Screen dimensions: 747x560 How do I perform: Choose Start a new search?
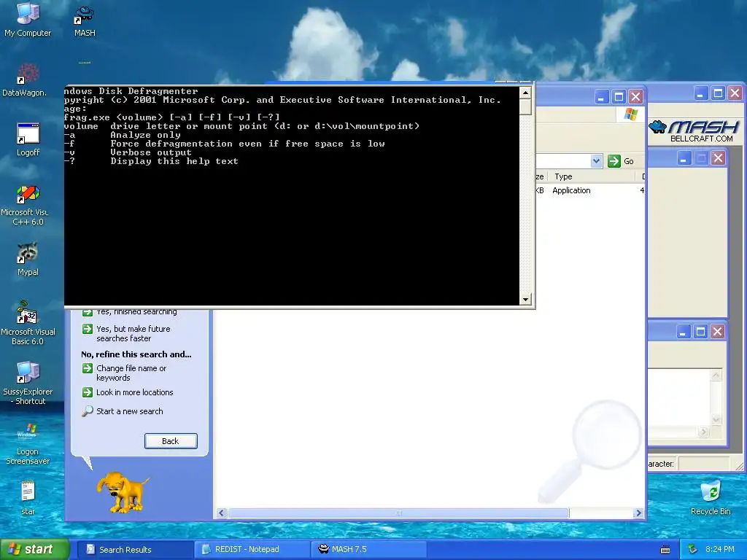point(130,411)
